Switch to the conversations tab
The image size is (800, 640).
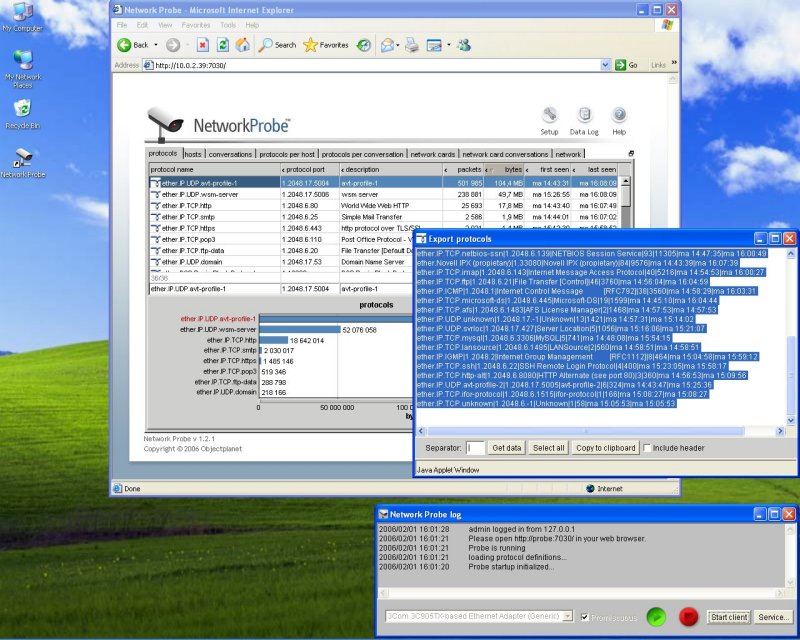click(x=230, y=154)
